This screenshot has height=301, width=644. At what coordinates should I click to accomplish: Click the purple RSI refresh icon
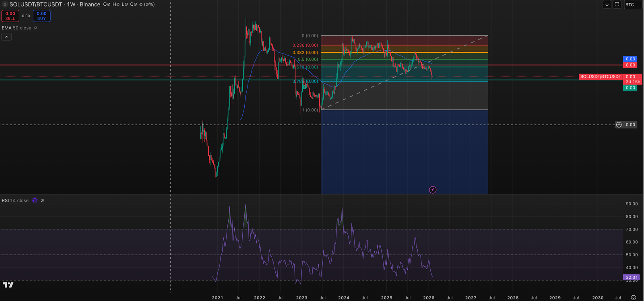pos(35,200)
